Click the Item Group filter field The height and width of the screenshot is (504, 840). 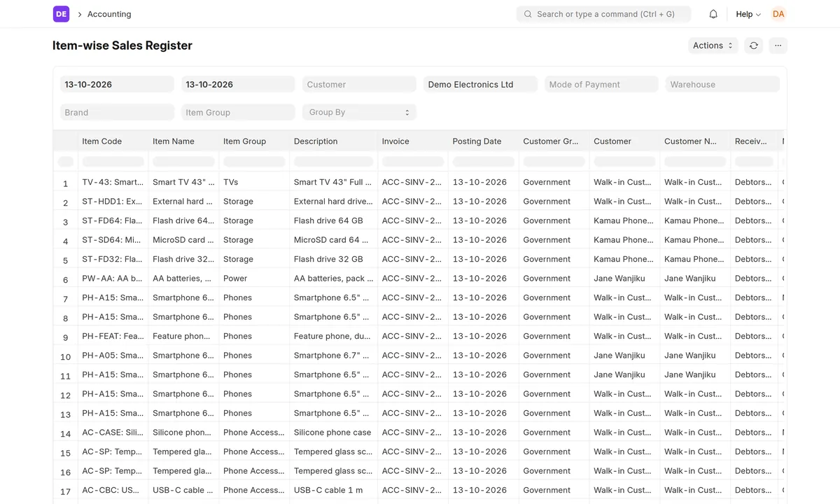click(x=238, y=112)
